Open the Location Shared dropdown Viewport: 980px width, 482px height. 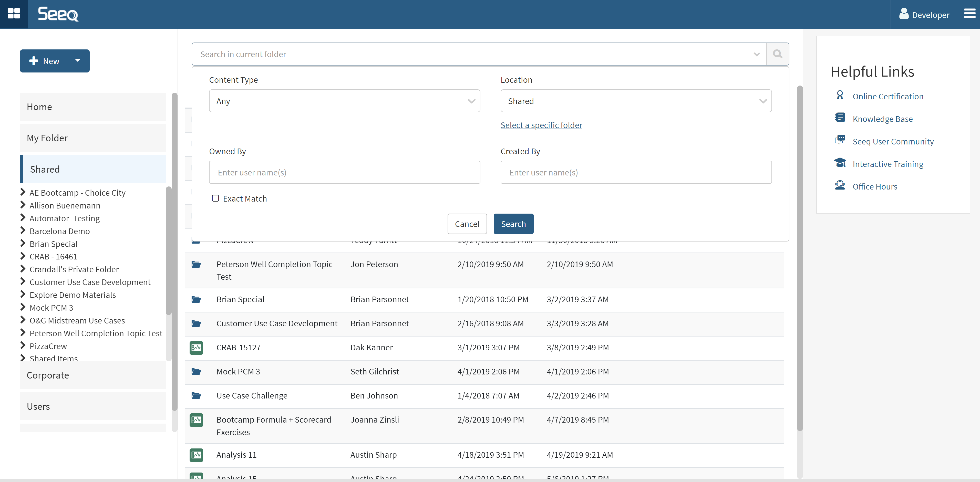point(636,101)
